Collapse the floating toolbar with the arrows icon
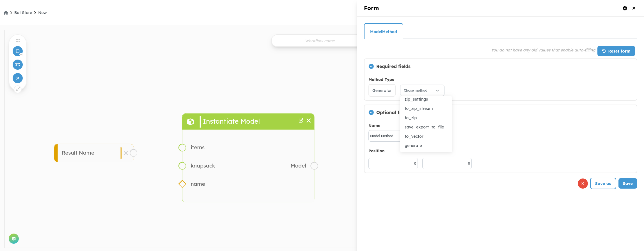644x251 pixels. pyautogui.click(x=18, y=89)
